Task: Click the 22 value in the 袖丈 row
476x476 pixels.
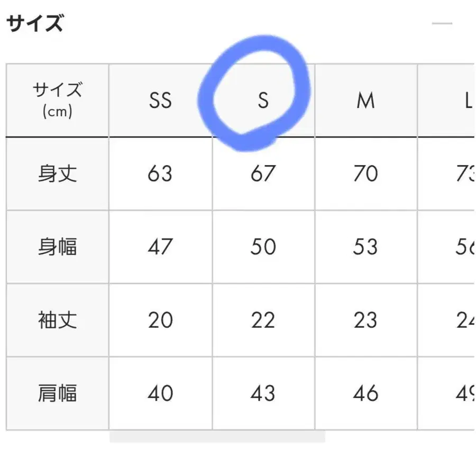Action: (x=263, y=321)
